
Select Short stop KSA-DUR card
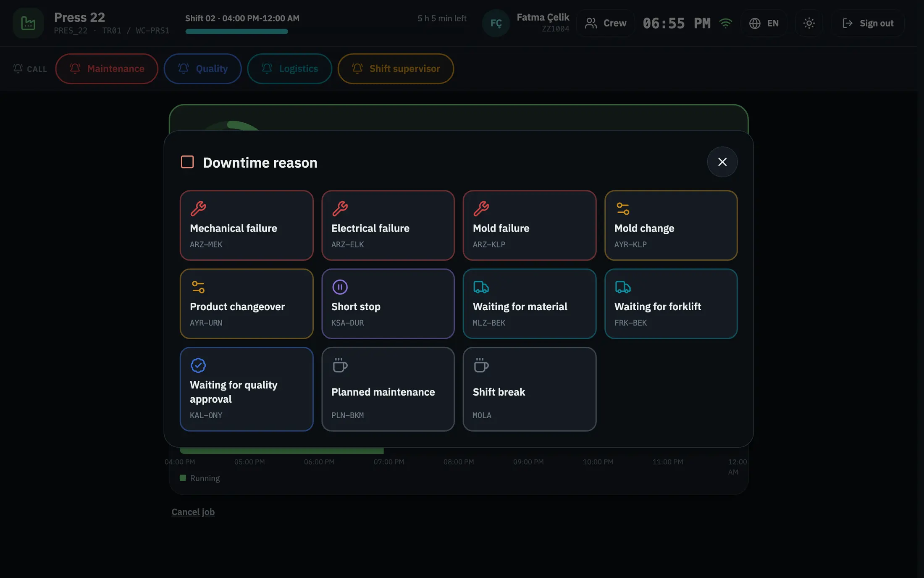click(x=388, y=304)
